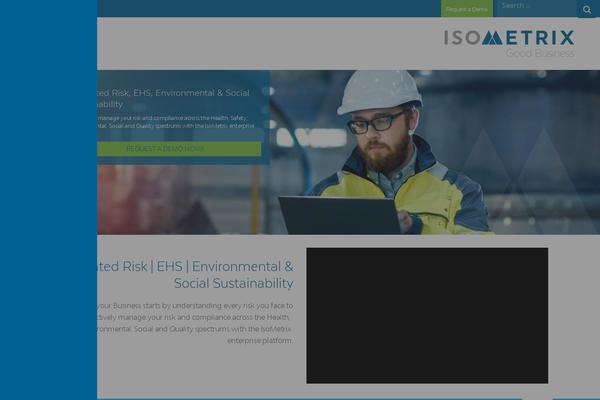Viewport: 600px width, 400px height.
Task: Click the Request a Demo button in header
Action: point(466,8)
